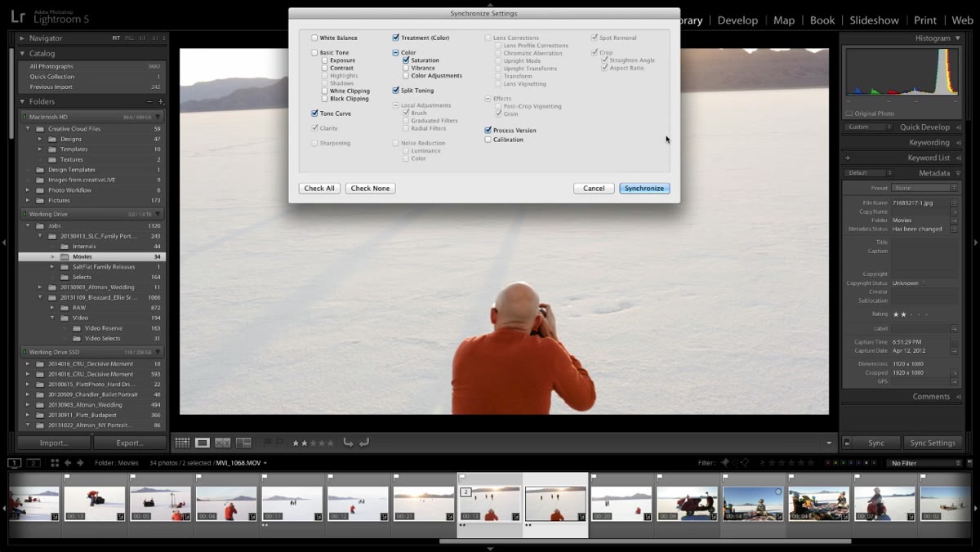Viewport: 980px width, 552px height.
Task: Select the Compare view (XY) icon
Action: click(223, 443)
